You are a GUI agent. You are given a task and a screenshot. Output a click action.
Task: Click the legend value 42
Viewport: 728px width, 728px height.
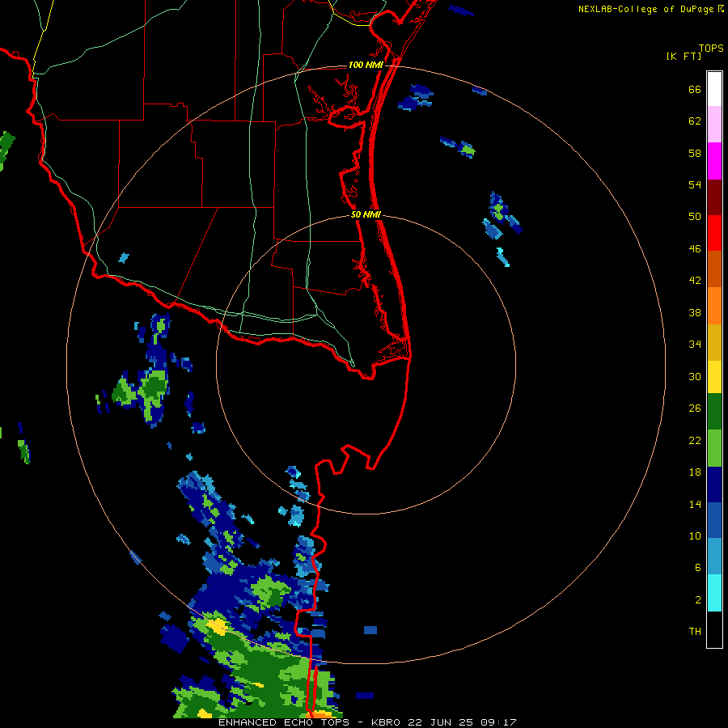pyautogui.click(x=695, y=281)
